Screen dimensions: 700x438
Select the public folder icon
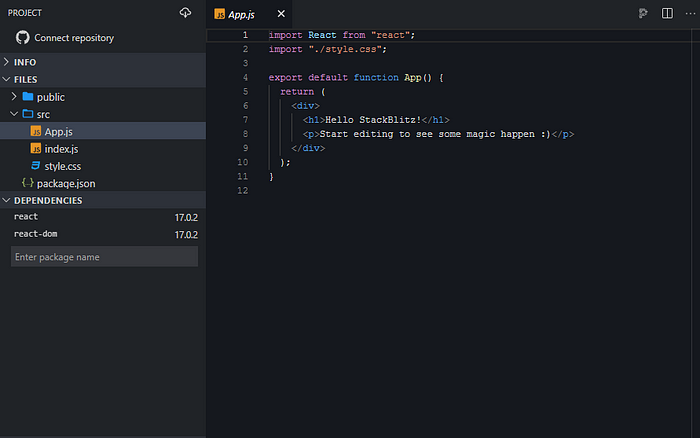pyautogui.click(x=28, y=96)
